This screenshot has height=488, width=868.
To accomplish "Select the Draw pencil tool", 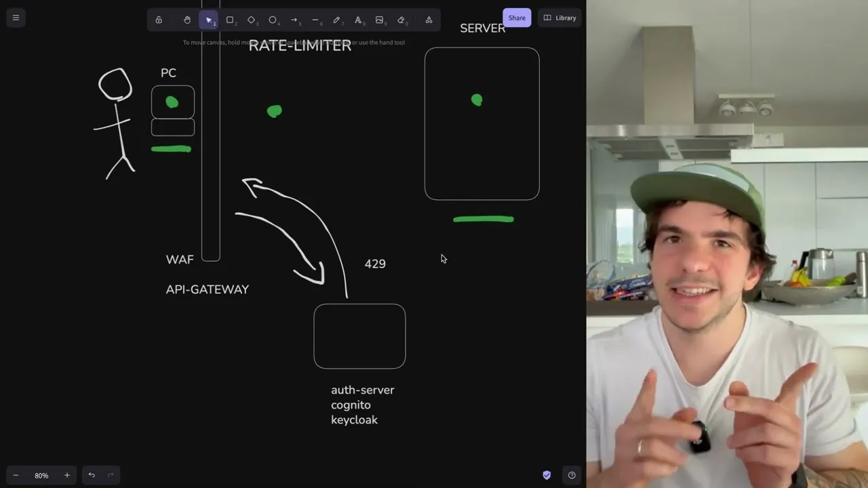I will (337, 20).
